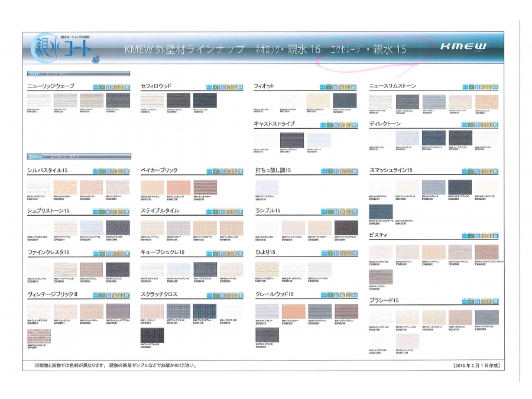Viewport: 532px width, 399px height.
Task: Select the ファインクレスタ15 heading
Action: pos(48,252)
